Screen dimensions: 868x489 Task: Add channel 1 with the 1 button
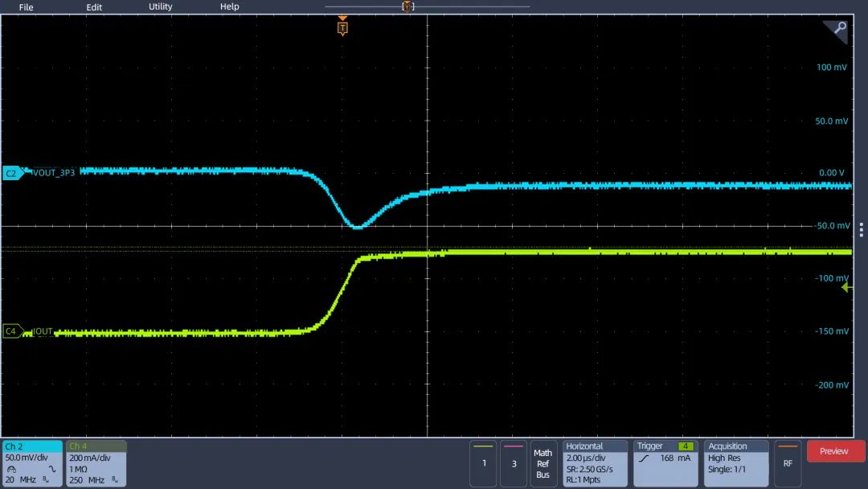483,463
